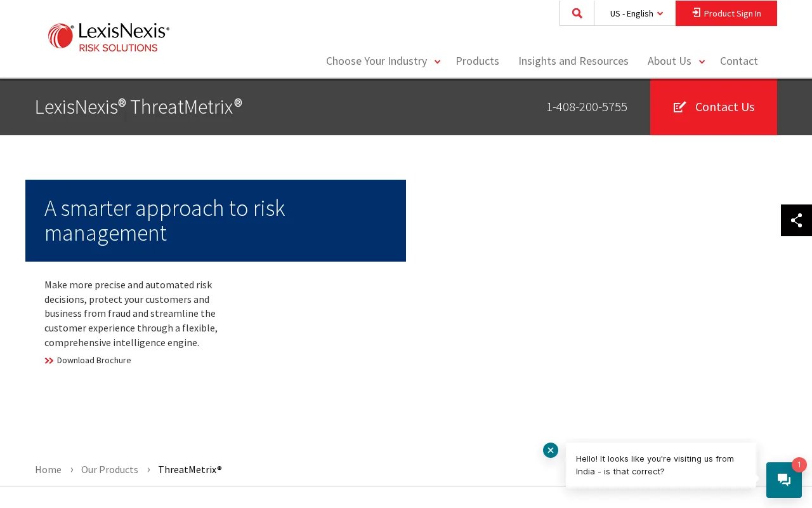Go to Home breadcrumb
This screenshot has width=812, height=508.
[48, 469]
